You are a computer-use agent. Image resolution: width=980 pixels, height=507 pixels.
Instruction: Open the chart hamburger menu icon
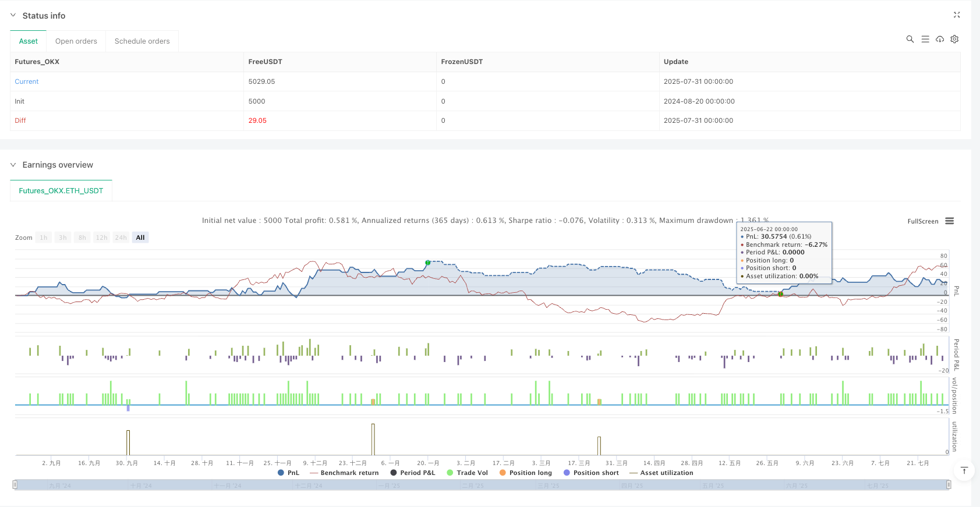coord(949,221)
